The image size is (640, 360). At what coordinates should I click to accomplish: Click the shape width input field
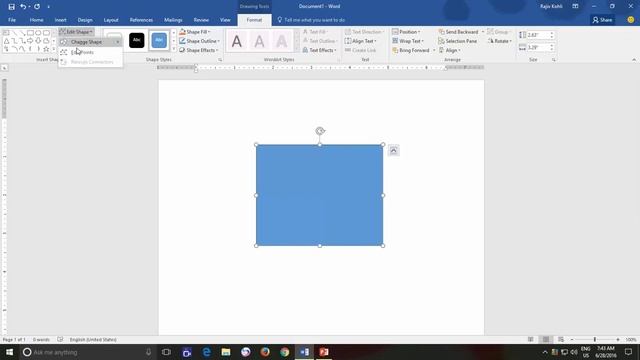538,47
